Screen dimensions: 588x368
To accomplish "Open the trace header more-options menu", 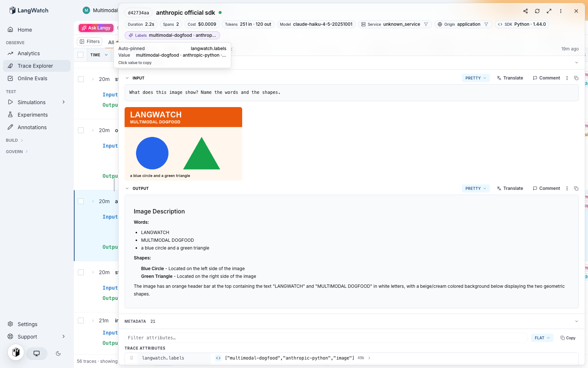I will coord(561,11).
